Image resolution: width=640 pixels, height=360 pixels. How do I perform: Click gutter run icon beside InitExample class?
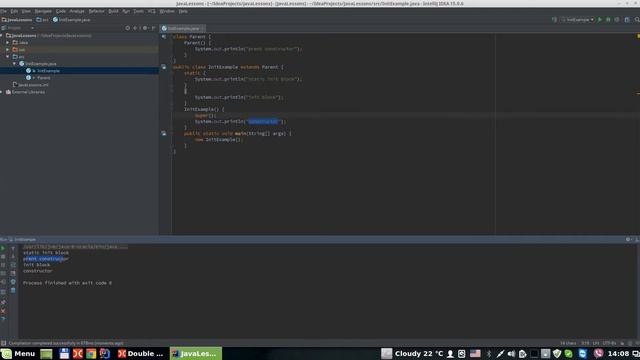pyautogui.click(x=164, y=67)
